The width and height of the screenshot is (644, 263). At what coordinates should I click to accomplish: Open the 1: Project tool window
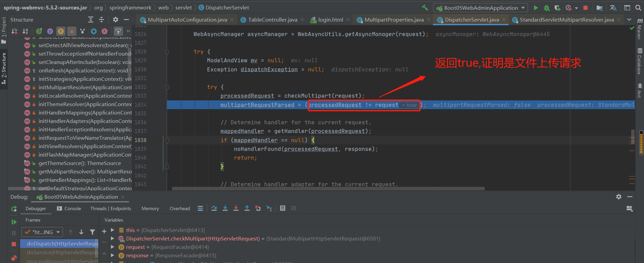pos(4,30)
